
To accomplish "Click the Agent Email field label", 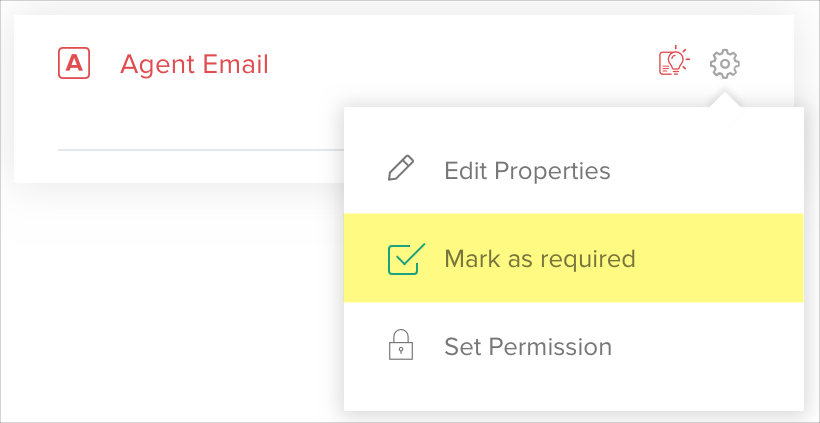I will [194, 64].
